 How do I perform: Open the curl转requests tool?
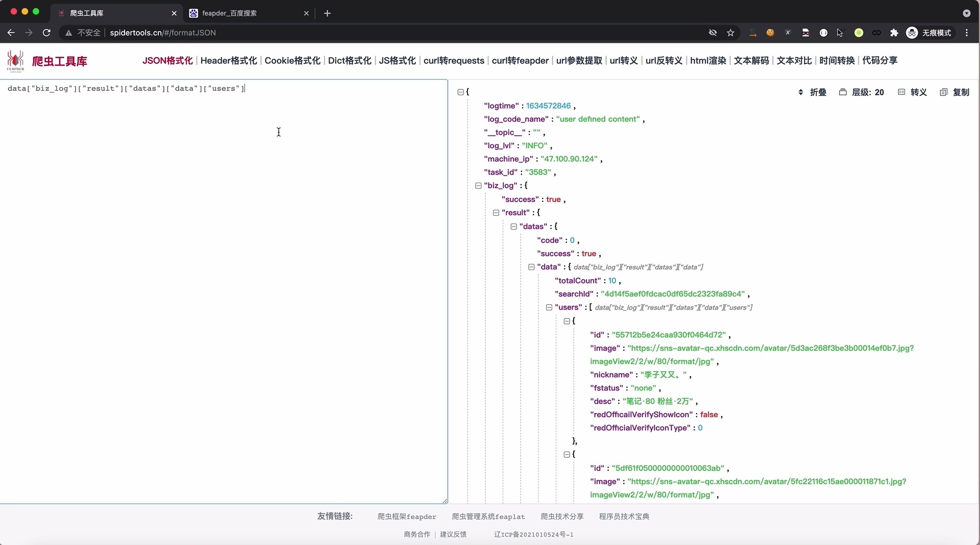click(454, 61)
